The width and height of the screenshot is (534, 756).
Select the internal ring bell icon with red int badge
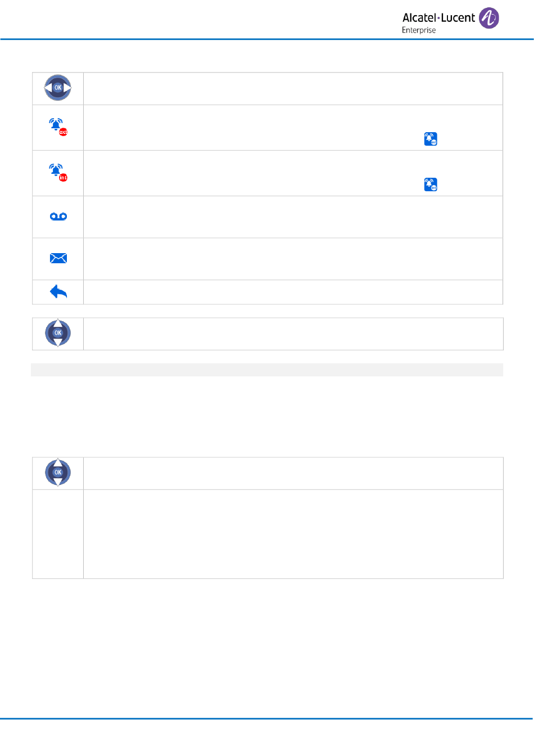click(58, 173)
